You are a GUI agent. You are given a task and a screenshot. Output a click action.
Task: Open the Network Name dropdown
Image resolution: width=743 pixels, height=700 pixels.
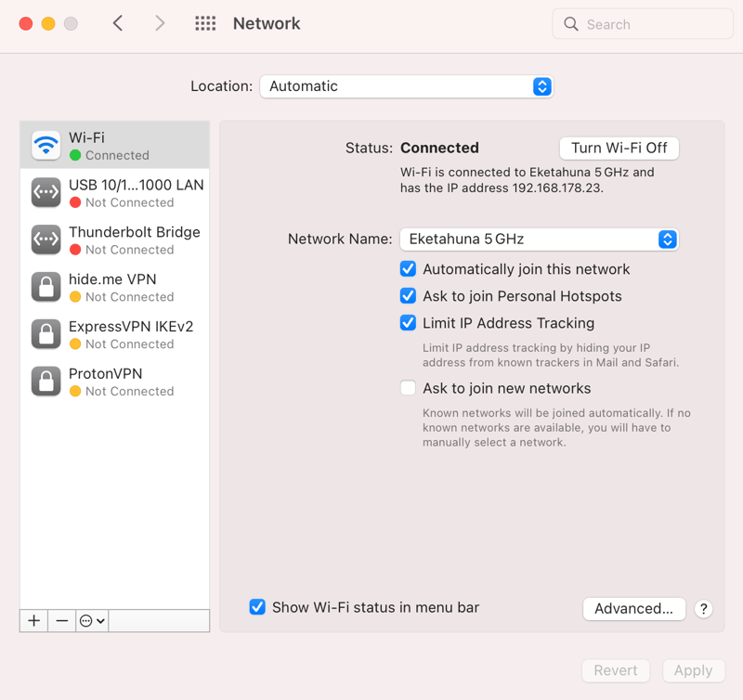(540, 240)
